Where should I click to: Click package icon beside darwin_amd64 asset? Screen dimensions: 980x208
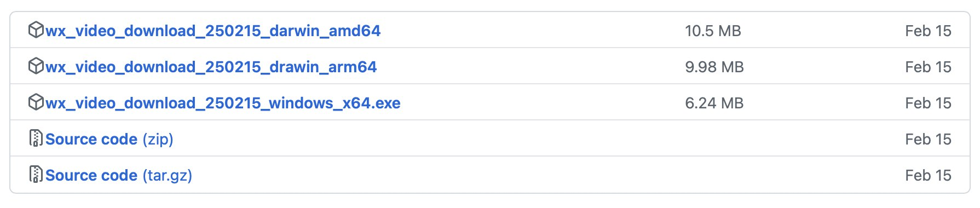click(x=36, y=30)
